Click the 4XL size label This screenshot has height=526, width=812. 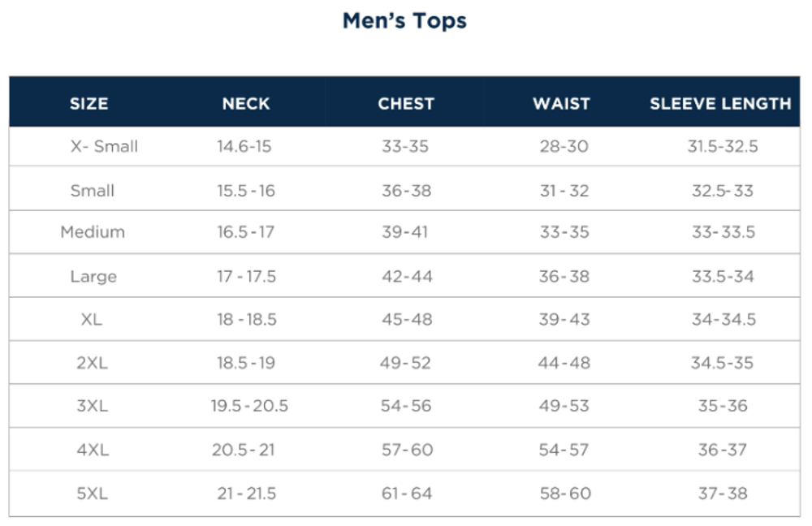(x=92, y=450)
